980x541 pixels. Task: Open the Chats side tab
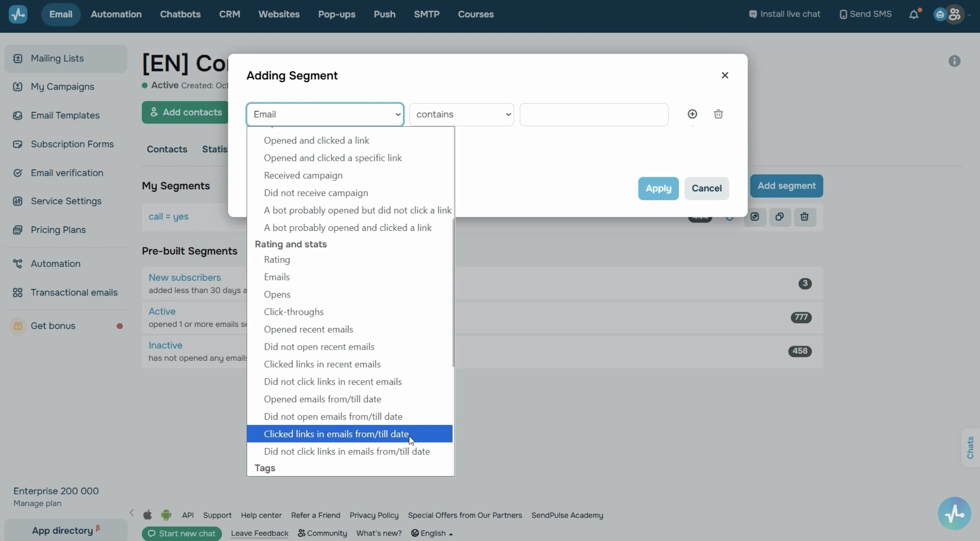point(970,448)
